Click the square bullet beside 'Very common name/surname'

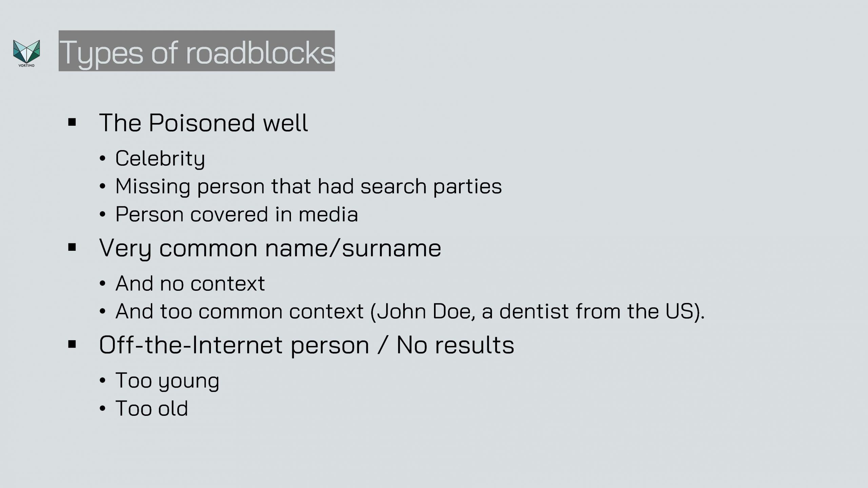[72, 248]
